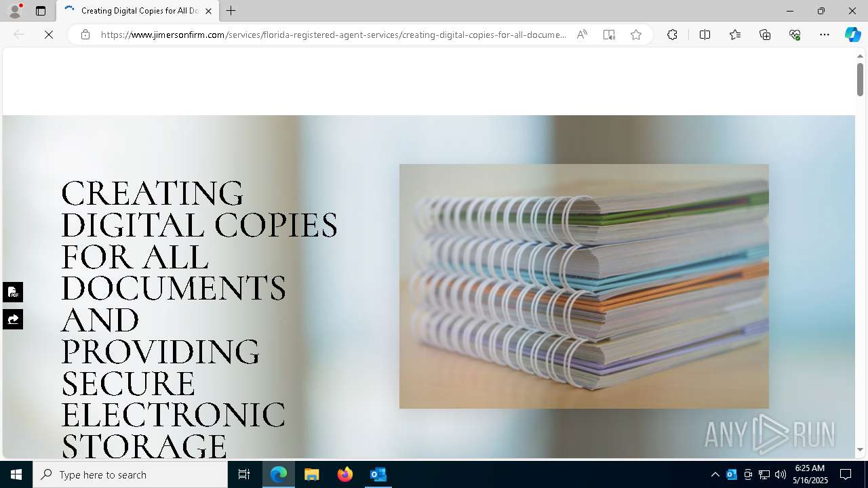Click the taskbar search box
The width and height of the screenshot is (868, 488).
(130, 474)
